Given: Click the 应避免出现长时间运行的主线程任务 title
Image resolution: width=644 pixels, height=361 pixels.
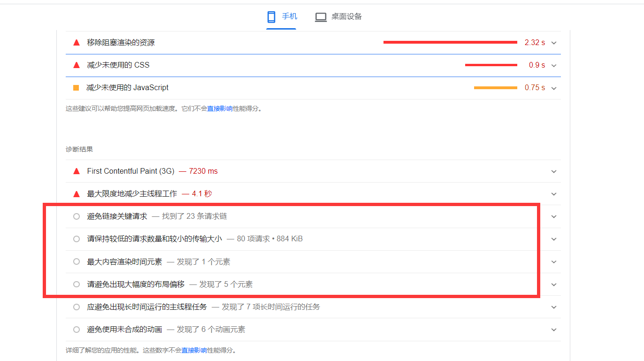Looking at the screenshot, I should 147,307.
